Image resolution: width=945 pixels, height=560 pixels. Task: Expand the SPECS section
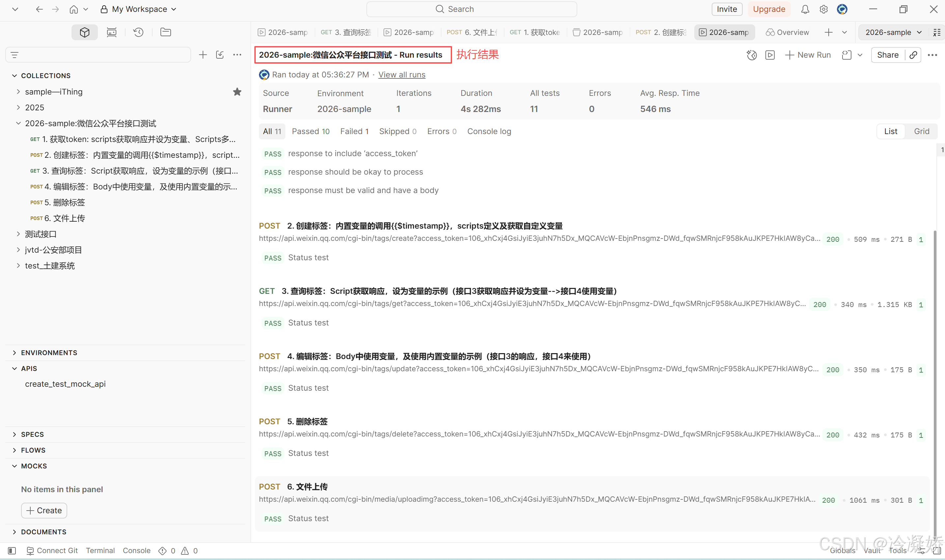(x=14, y=435)
